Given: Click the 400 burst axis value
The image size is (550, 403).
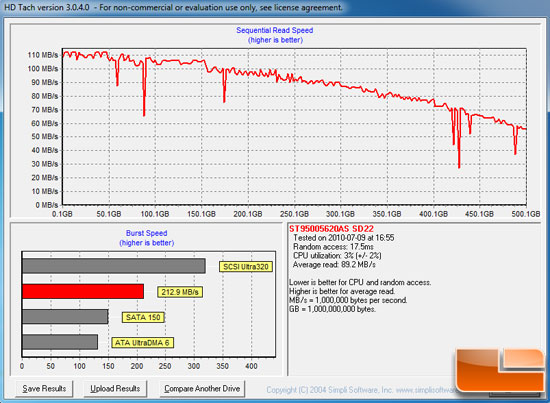Looking at the screenshot, I should click(x=251, y=366).
